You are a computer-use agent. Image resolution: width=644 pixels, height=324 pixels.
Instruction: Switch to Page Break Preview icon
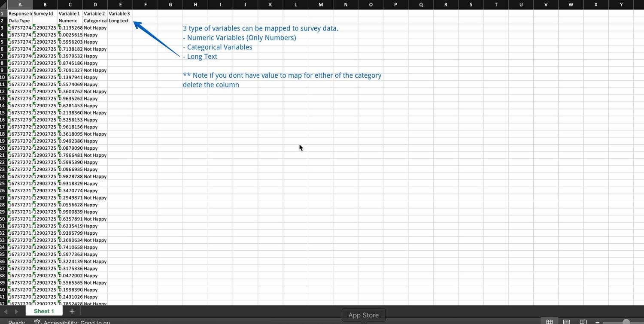pyautogui.click(x=583, y=321)
